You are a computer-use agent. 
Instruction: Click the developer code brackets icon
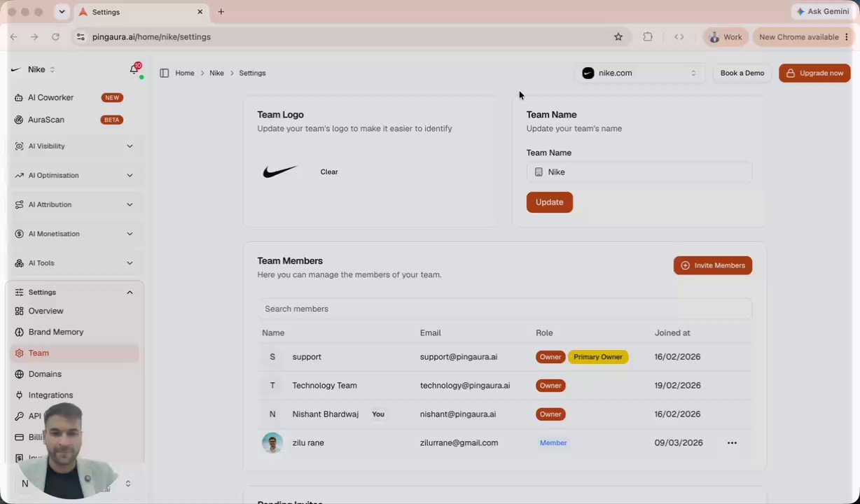(x=679, y=37)
